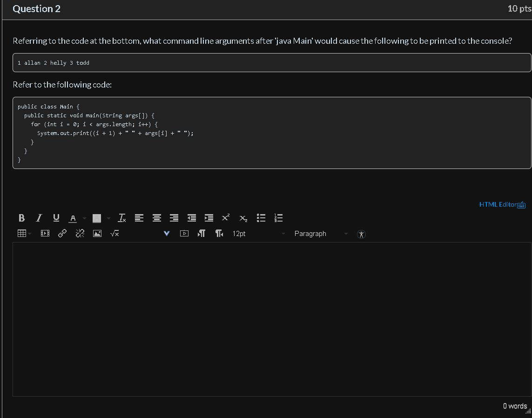This screenshot has height=418, width=532.
Task: Open the Paragraph format dropdown
Action: point(321,234)
